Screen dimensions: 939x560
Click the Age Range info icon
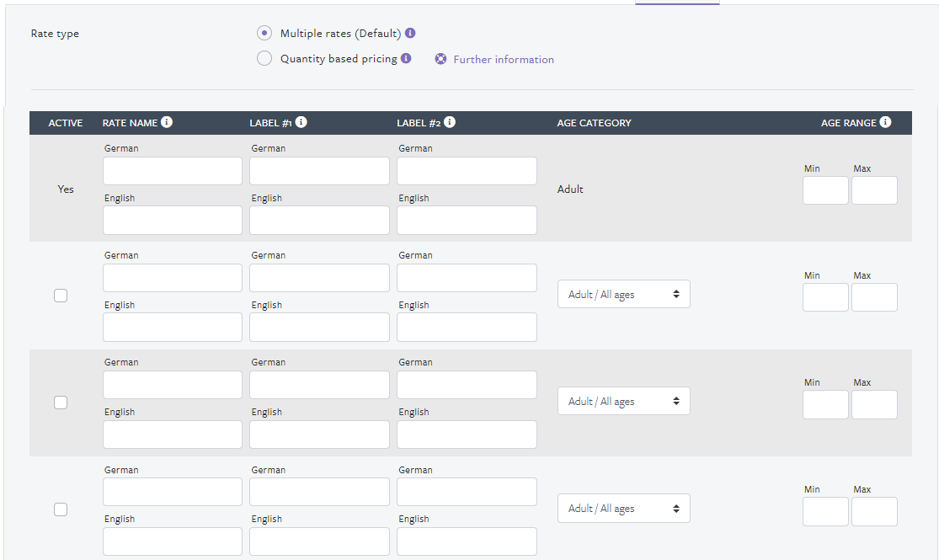[x=885, y=122]
